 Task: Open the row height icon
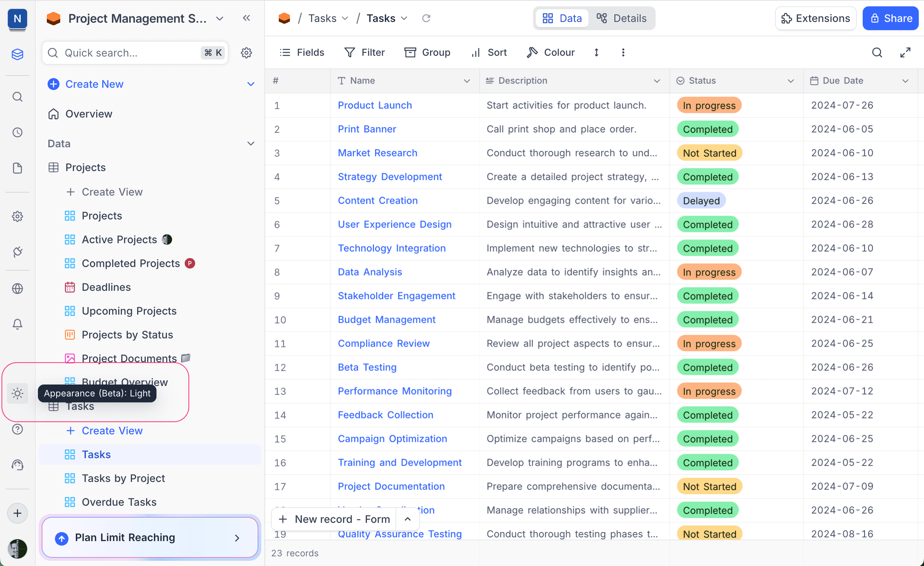point(596,52)
